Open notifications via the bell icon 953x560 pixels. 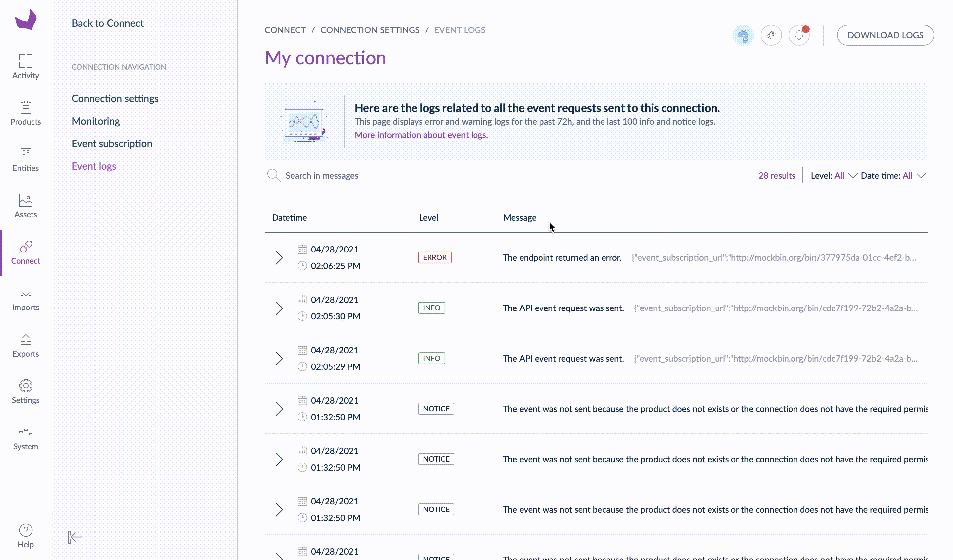pyautogui.click(x=799, y=35)
